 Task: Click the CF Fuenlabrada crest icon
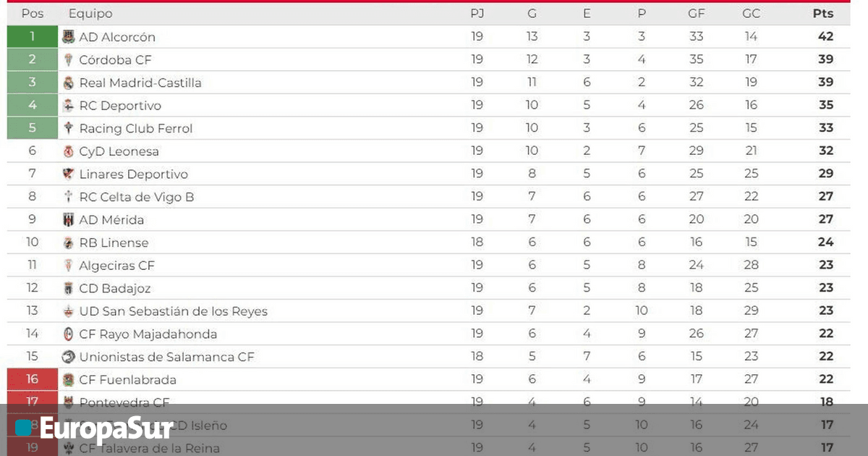tap(69, 379)
